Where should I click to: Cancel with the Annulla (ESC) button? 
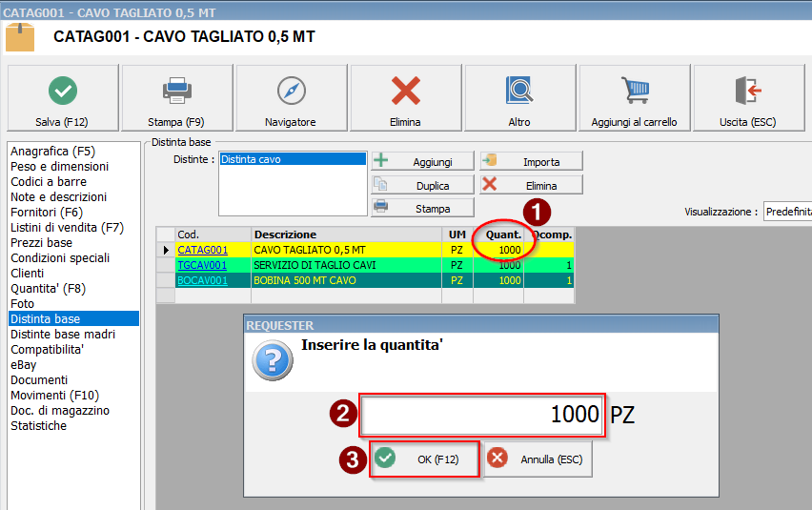pos(538,459)
